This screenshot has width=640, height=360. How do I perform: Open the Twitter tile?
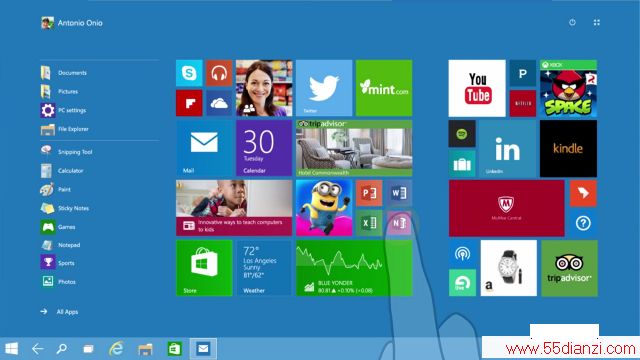[x=324, y=88]
